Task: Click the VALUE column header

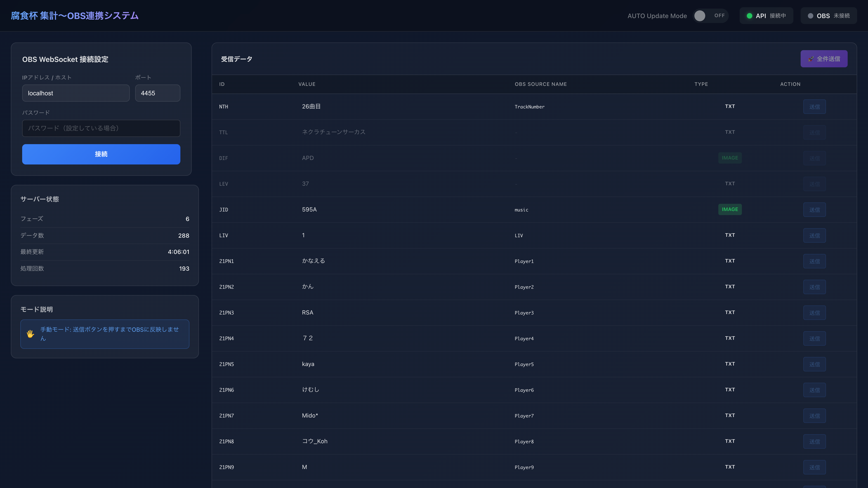Action: 307,84
